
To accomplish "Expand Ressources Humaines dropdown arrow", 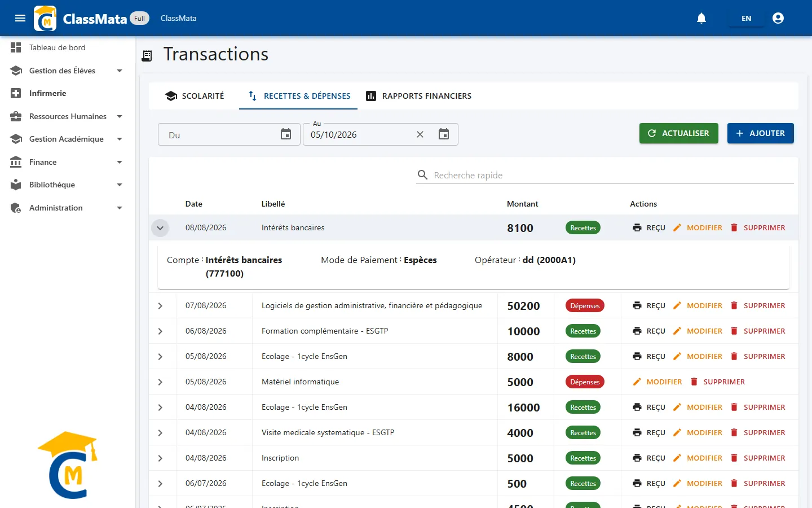I will coord(120,116).
